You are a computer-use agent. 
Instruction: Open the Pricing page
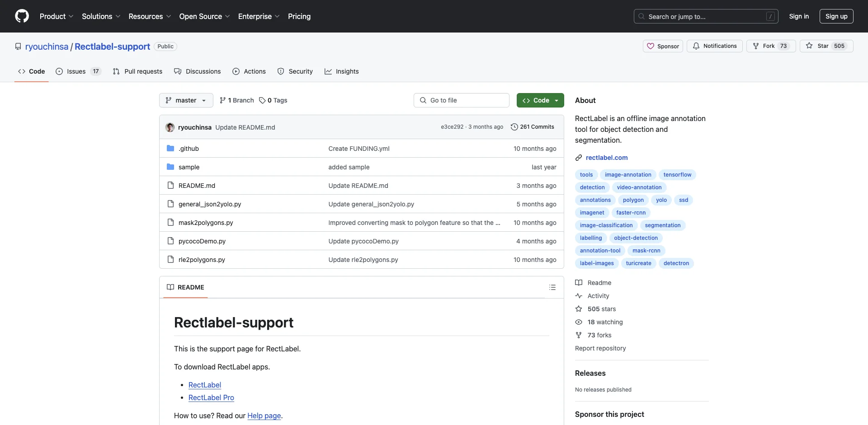tap(299, 16)
